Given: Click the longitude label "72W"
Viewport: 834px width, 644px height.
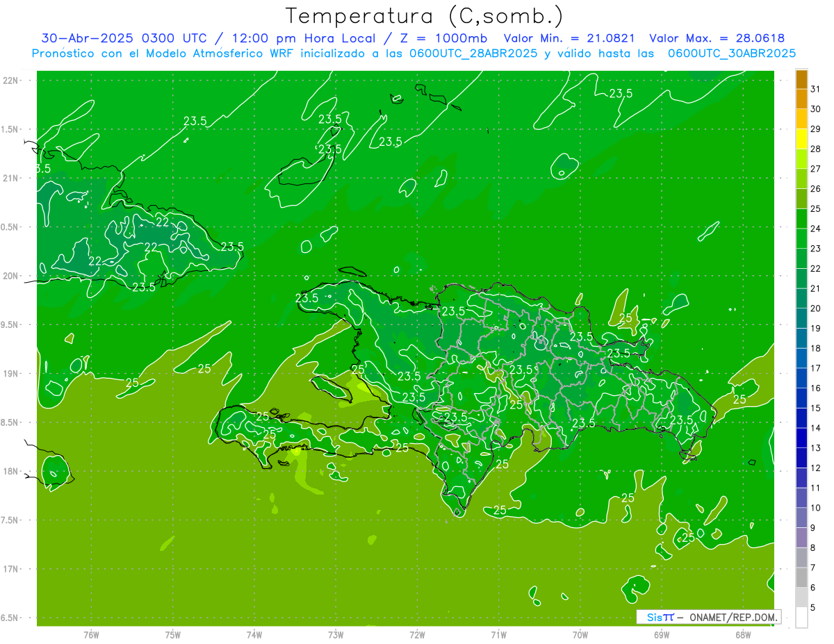Looking at the screenshot, I should [x=418, y=635].
